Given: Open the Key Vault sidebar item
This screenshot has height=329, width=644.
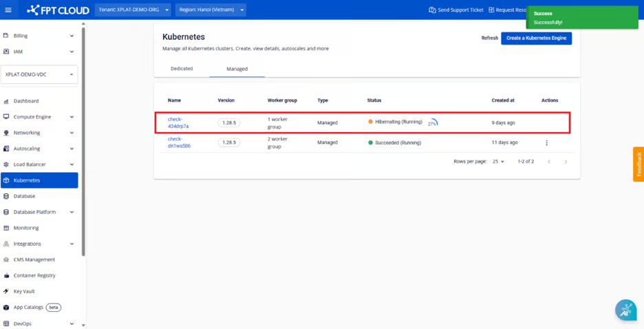Looking at the screenshot, I should (x=24, y=291).
